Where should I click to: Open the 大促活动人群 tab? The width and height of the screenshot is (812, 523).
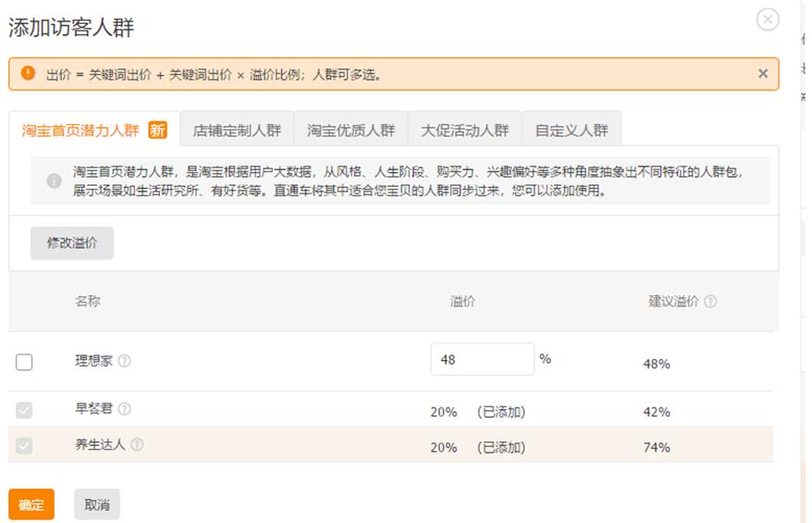[465, 130]
